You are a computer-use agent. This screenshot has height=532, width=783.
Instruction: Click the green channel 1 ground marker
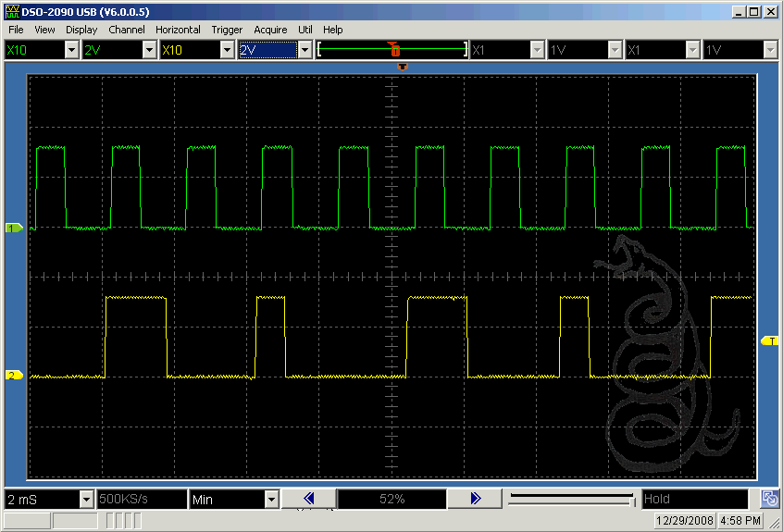click(13, 227)
